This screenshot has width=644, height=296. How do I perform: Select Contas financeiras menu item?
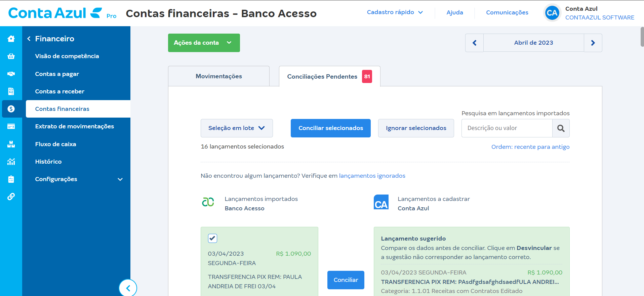click(x=78, y=109)
